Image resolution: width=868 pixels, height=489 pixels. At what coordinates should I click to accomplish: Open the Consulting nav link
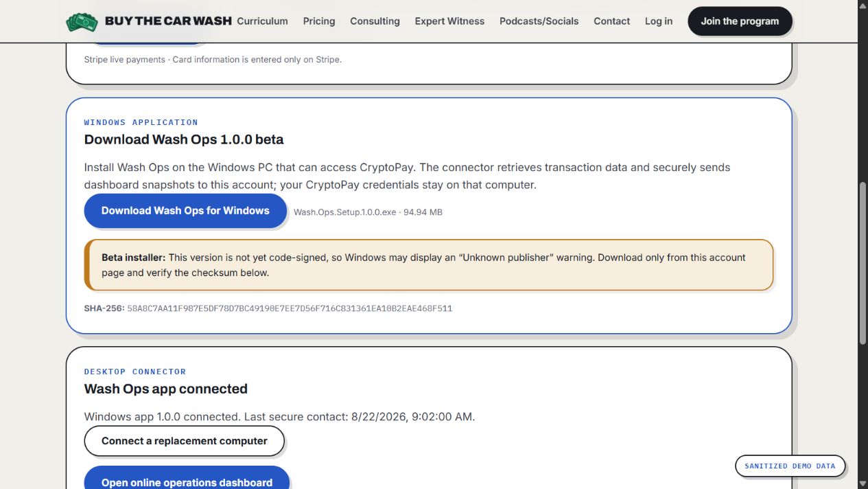point(375,21)
